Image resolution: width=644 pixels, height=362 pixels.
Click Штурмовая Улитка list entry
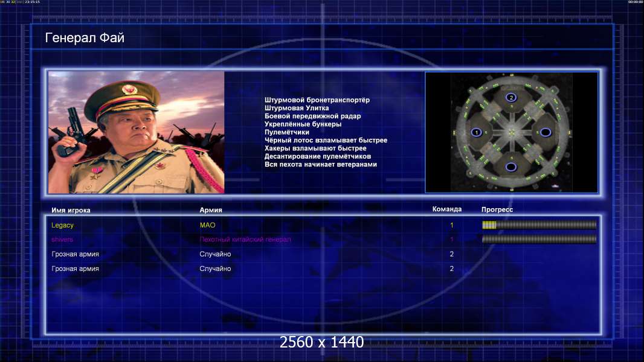click(297, 108)
